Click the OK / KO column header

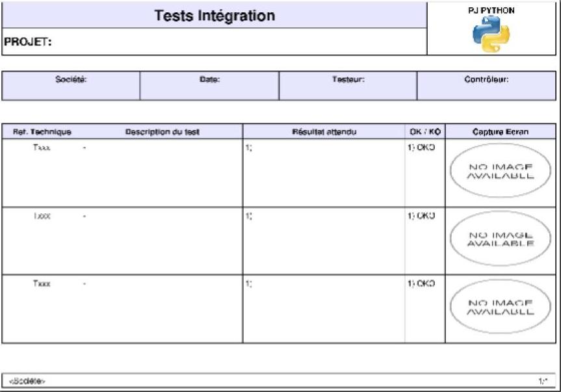click(425, 132)
